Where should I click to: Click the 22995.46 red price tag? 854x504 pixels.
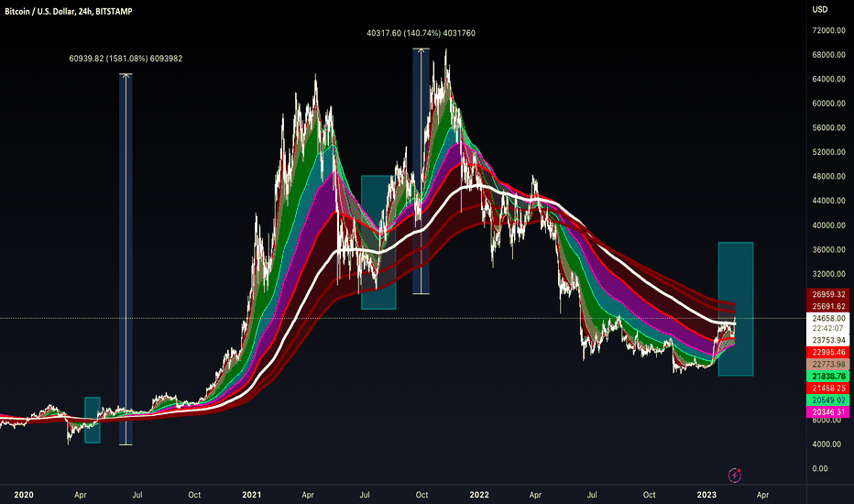pos(827,352)
